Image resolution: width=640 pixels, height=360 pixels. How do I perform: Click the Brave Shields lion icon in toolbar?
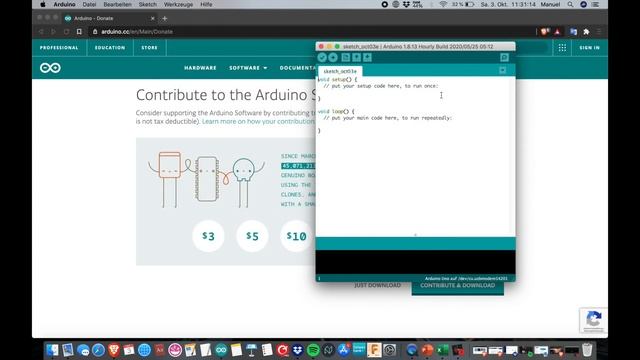(544, 31)
